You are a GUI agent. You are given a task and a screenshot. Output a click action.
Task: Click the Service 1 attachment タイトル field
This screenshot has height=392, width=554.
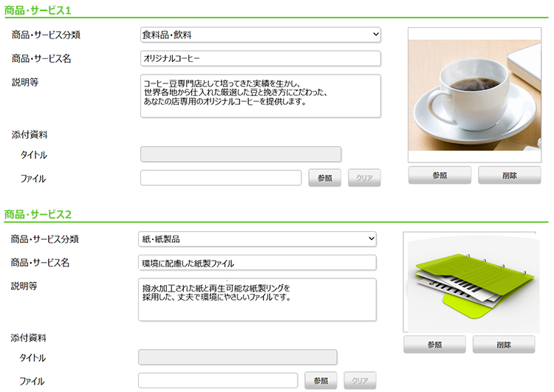(x=241, y=154)
